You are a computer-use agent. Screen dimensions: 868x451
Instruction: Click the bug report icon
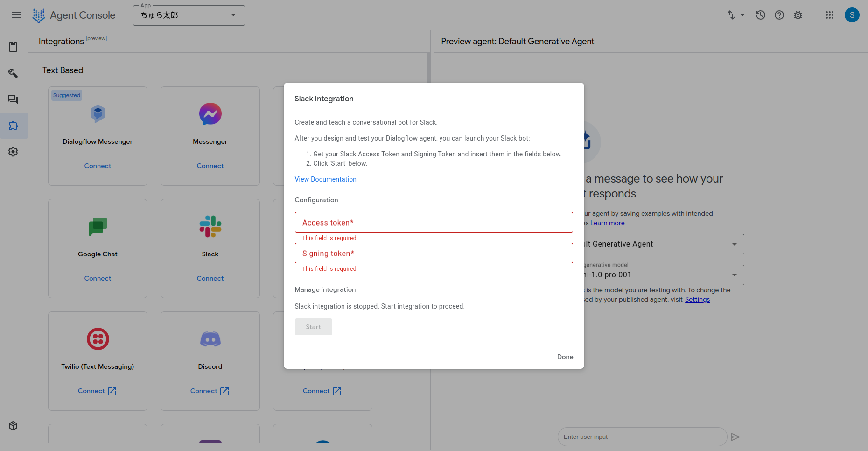[798, 15]
